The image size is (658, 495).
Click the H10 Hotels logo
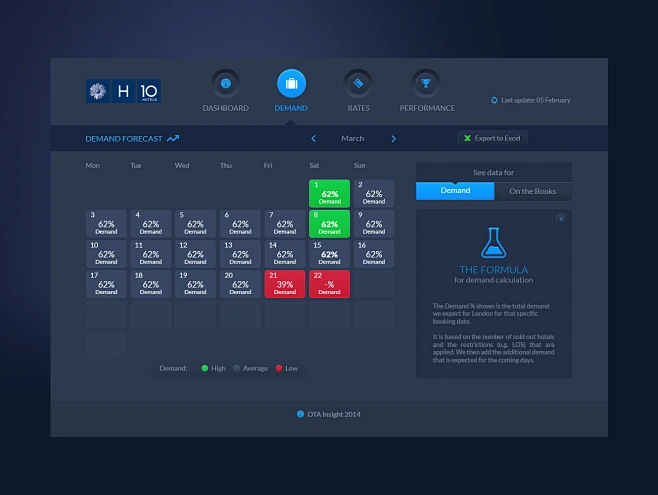point(123,92)
